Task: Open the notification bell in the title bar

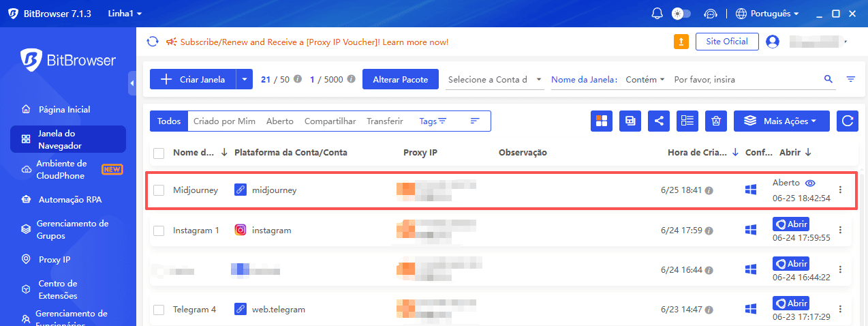Action: tap(657, 14)
